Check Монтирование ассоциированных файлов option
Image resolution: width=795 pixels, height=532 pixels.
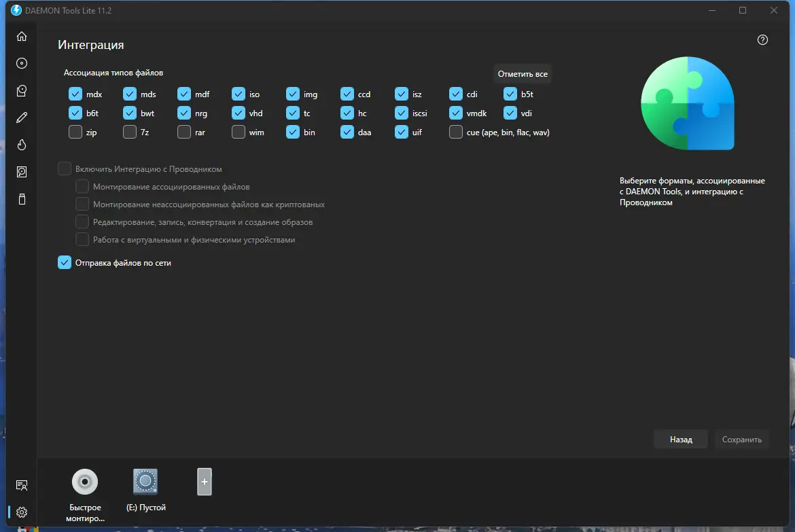click(x=82, y=186)
